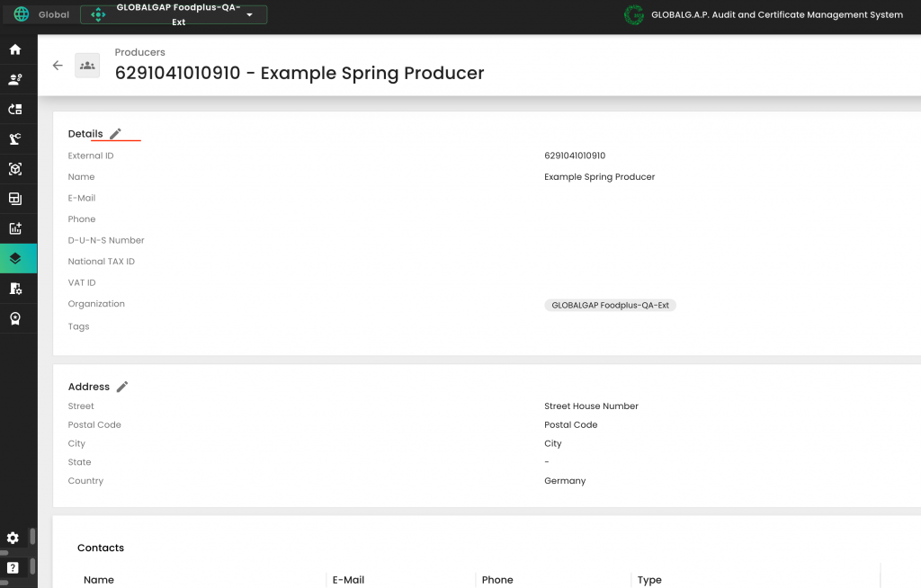The width and height of the screenshot is (921, 588).
Task: Click the Producers breadcrumb link
Action: pyautogui.click(x=139, y=52)
